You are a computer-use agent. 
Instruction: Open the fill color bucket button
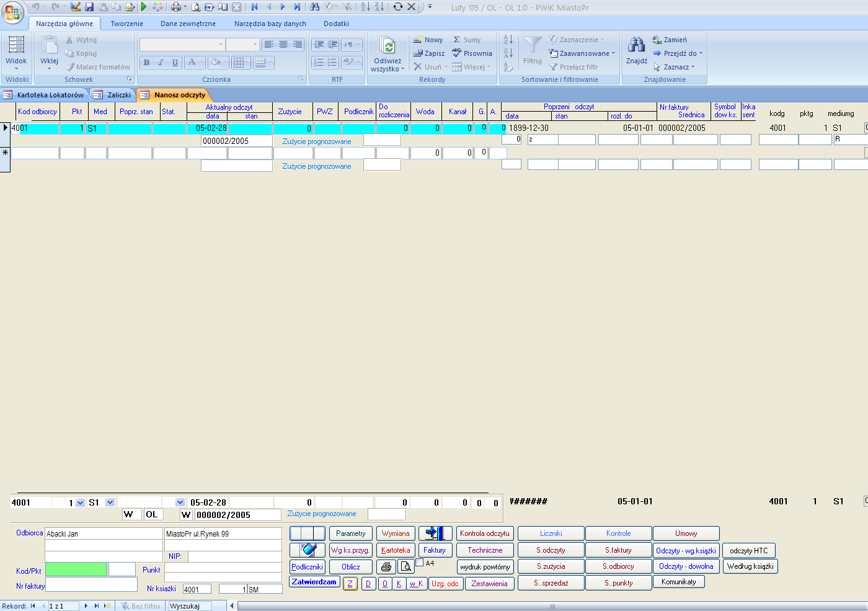point(218,62)
